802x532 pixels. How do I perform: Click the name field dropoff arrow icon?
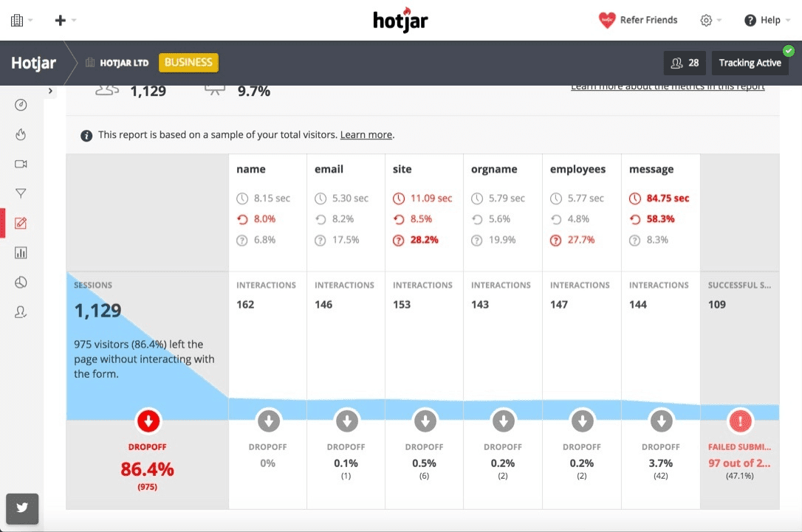pyautogui.click(x=269, y=421)
